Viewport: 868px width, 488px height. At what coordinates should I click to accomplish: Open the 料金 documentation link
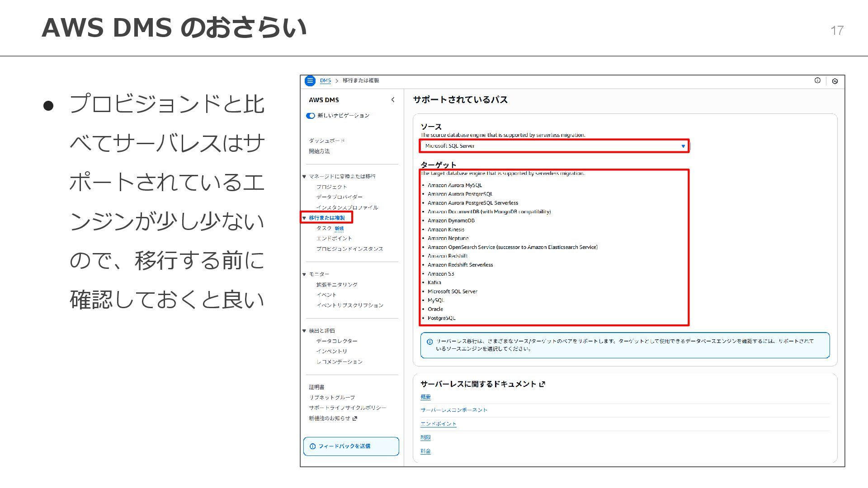pyautogui.click(x=425, y=451)
